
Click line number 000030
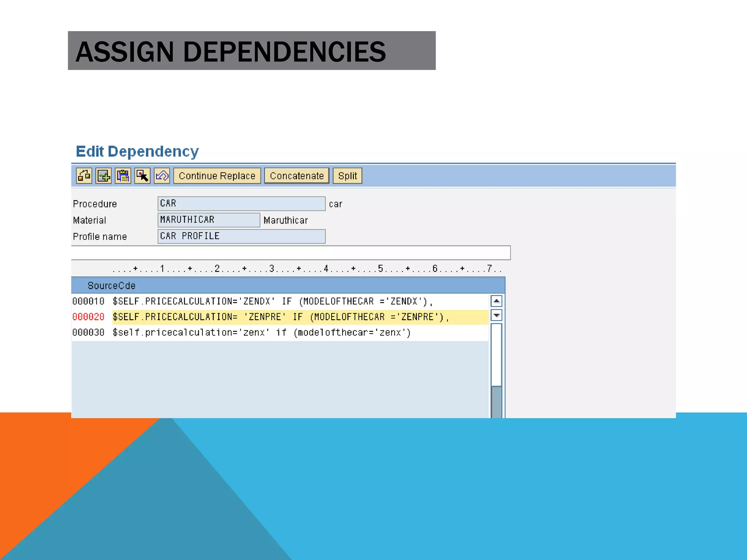pyautogui.click(x=88, y=332)
